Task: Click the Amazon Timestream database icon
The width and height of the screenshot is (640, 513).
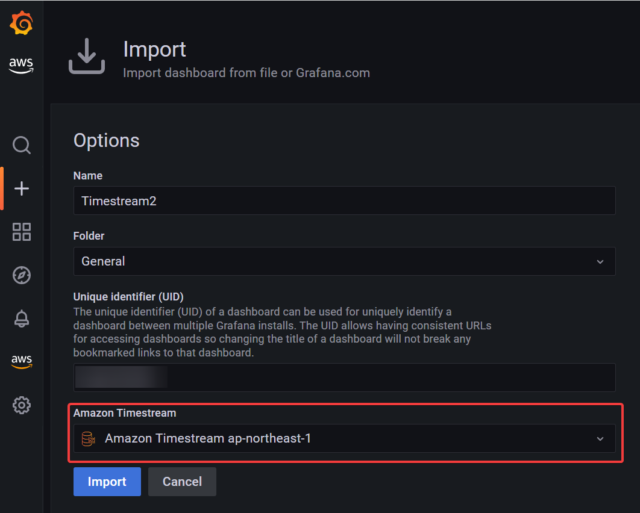Action: pos(88,438)
